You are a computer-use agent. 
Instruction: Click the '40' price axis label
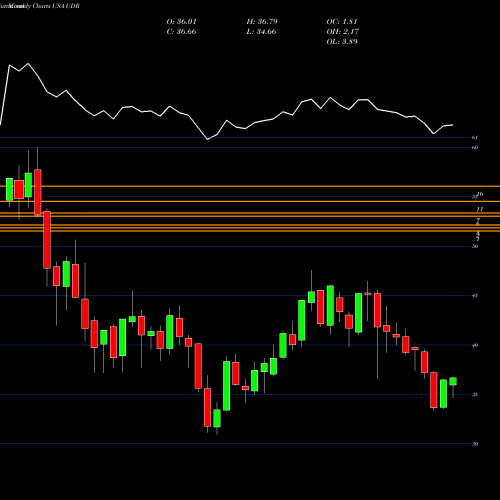coord(475,345)
